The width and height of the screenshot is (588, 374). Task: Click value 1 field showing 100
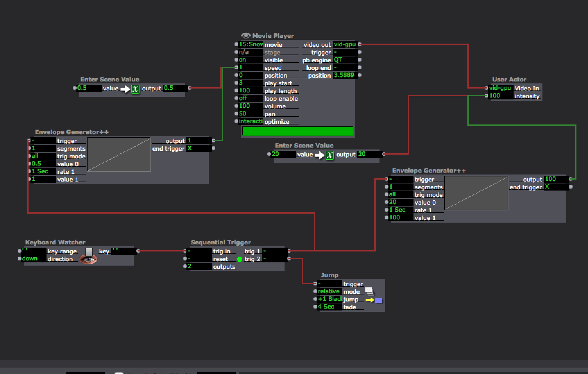point(401,217)
